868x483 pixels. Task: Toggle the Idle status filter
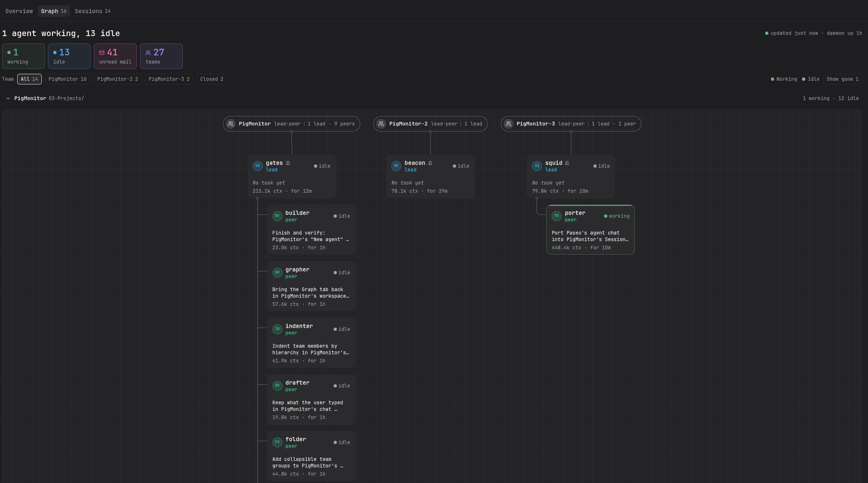(x=811, y=79)
